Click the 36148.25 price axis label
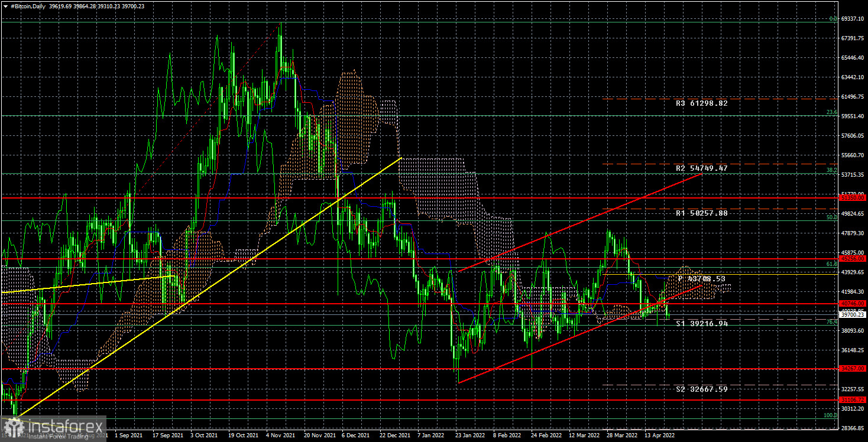 [853, 350]
